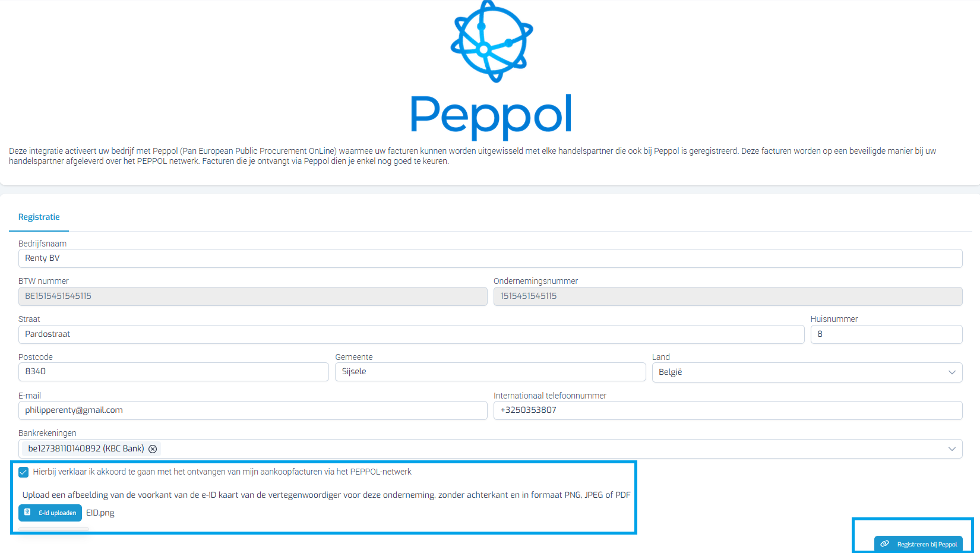The image size is (980, 553).
Task: Click the Ondernemingsnummer field
Action: [x=728, y=296]
